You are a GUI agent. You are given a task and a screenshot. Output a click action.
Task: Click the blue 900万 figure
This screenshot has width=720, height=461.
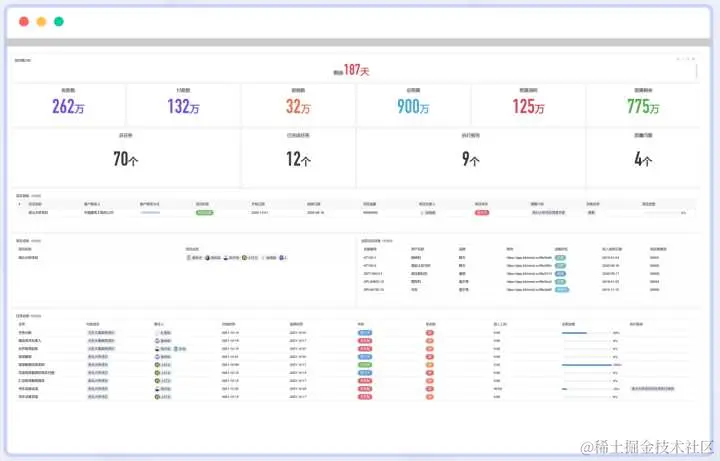[x=413, y=107]
